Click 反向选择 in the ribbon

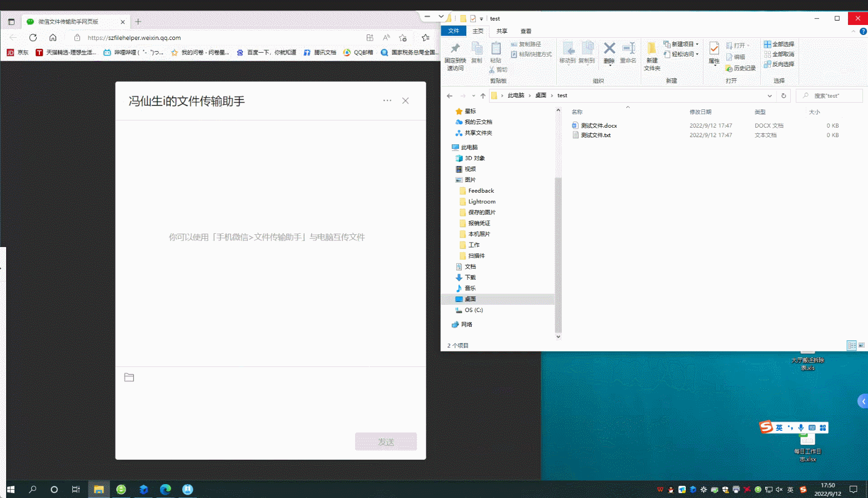pos(779,64)
